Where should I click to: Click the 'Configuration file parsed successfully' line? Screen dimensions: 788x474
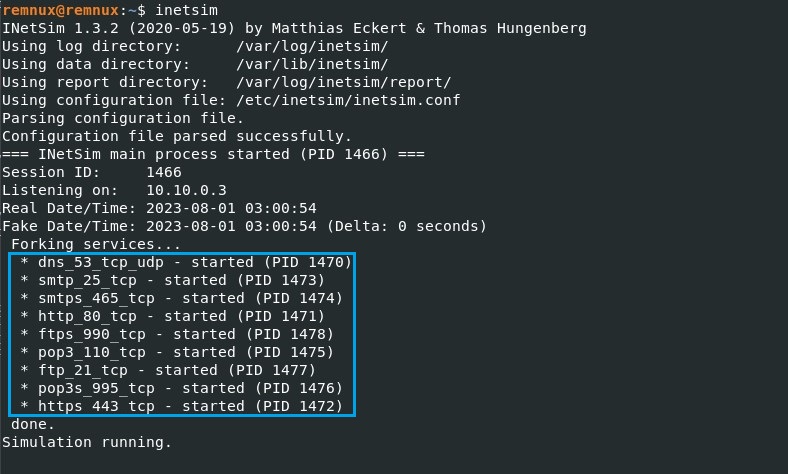(x=176, y=136)
